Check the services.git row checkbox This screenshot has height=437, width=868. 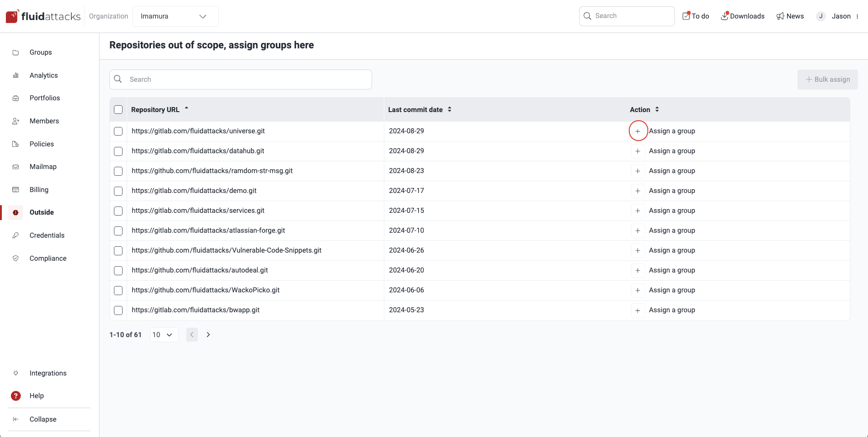(x=118, y=211)
